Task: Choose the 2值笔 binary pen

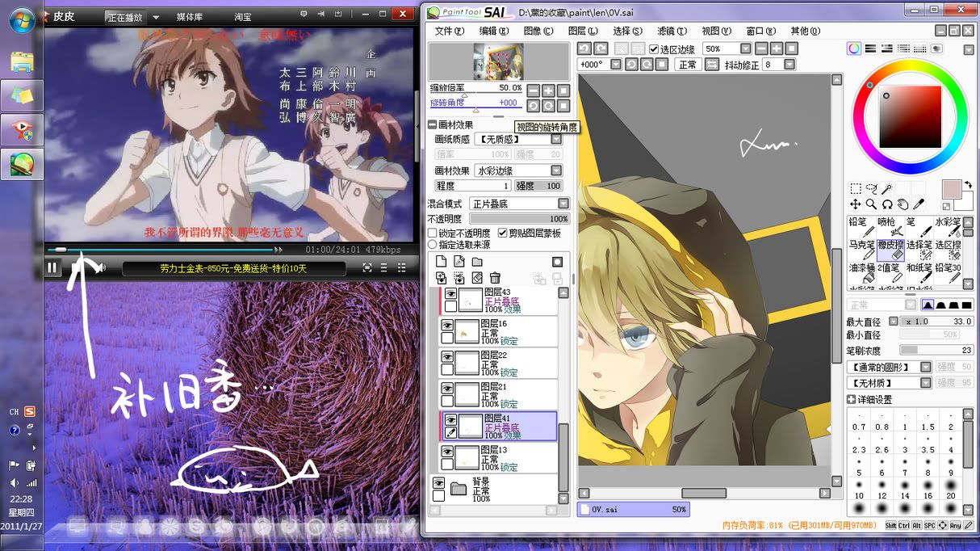Action: click(x=890, y=273)
